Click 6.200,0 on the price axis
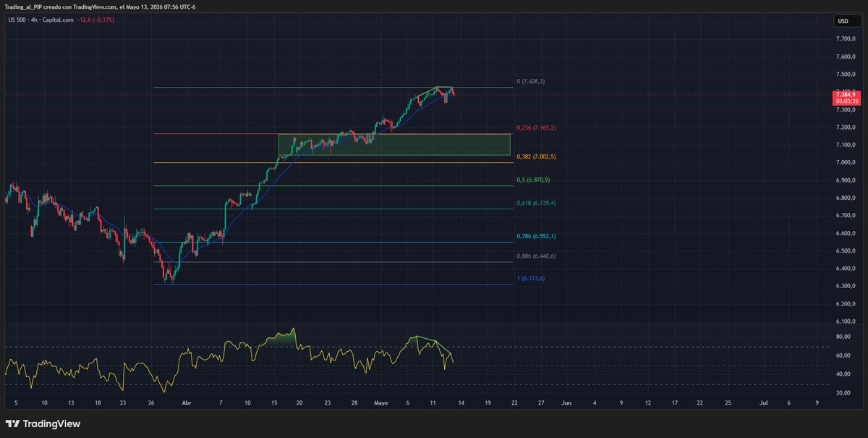Screen dimensions: 868x438 pos(846,304)
